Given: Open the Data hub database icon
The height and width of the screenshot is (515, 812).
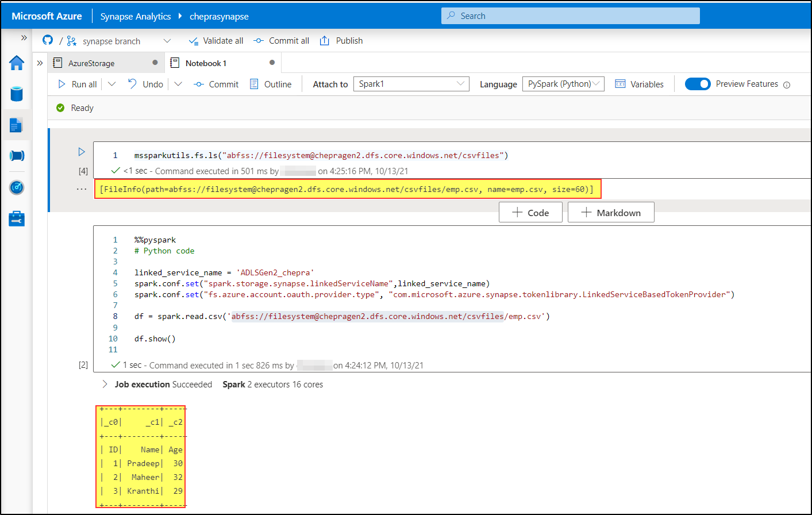Looking at the screenshot, I should click(17, 94).
